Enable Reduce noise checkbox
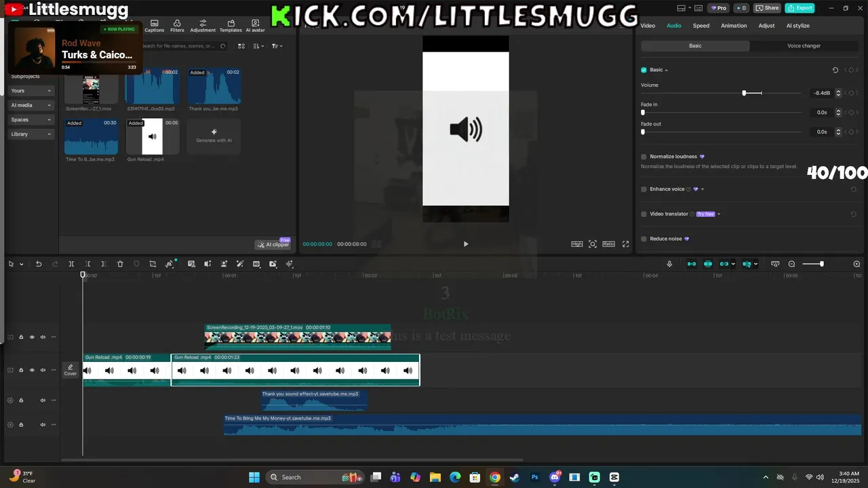 644,239
